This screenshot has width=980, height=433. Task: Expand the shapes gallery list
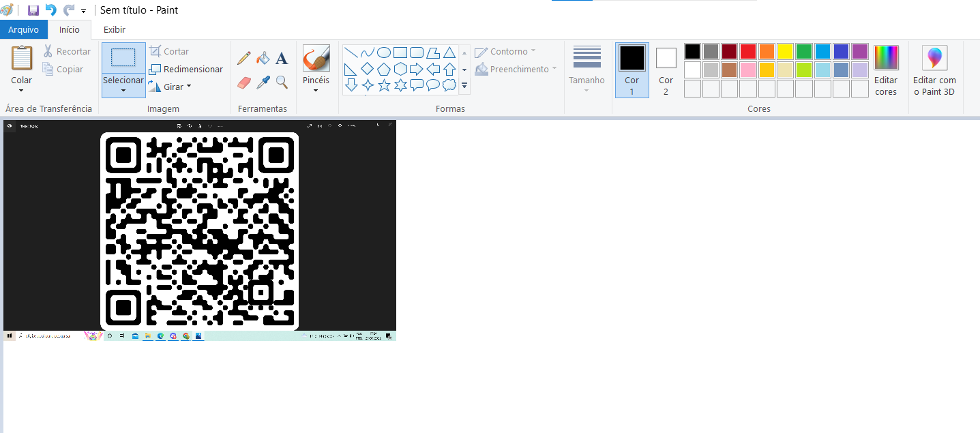(464, 86)
